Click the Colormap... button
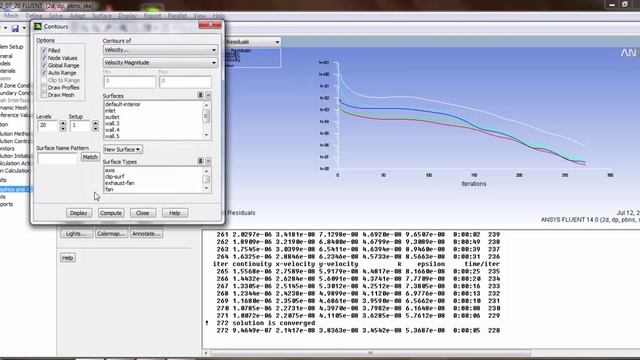640x360 pixels. coord(111,234)
